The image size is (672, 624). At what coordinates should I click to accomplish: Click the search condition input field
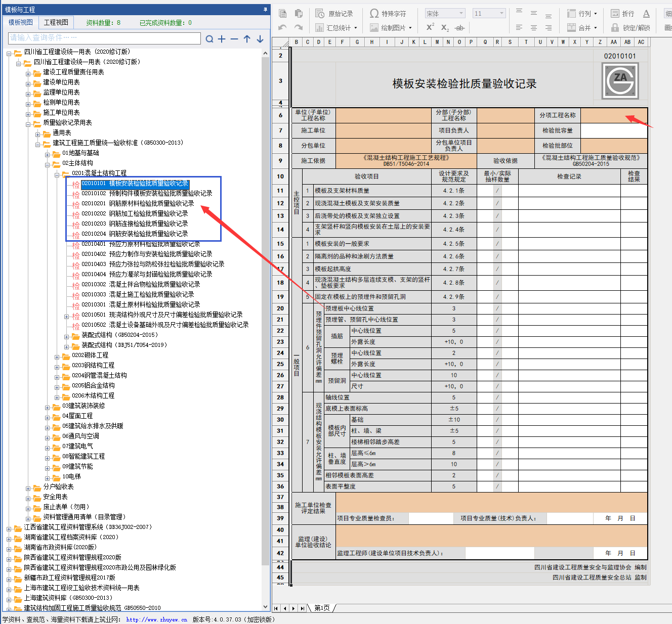coord(104,38)
